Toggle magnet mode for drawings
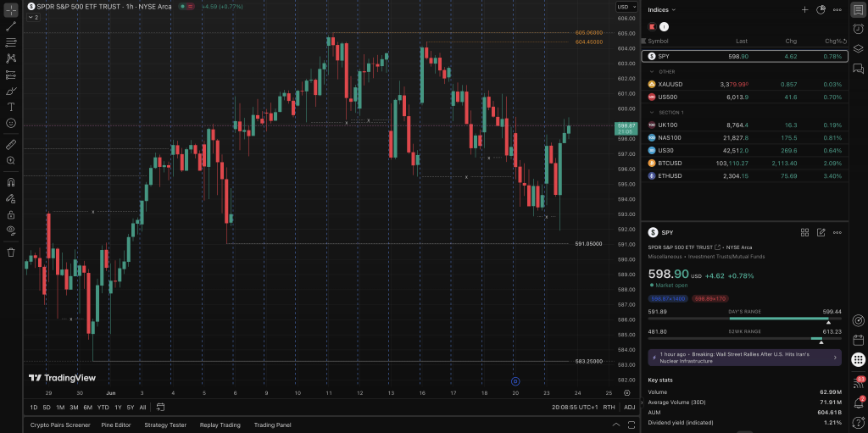This screenshot has height=433, width=868. (x=10, y=182)
